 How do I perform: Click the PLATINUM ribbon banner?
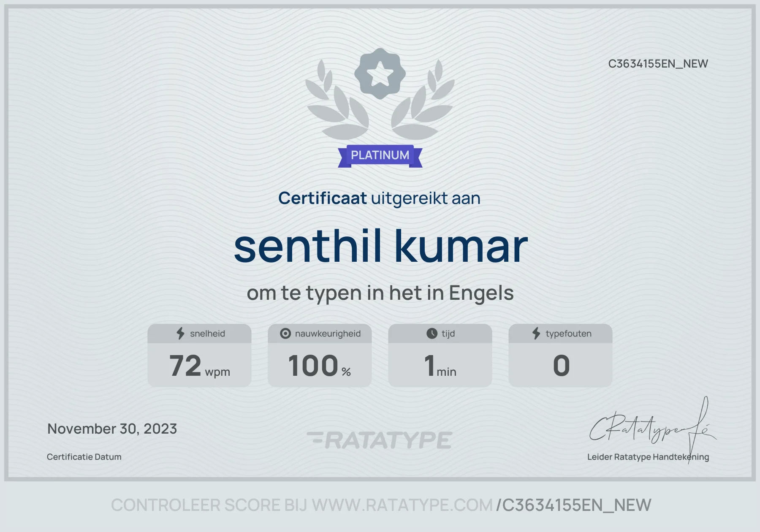point(380,156)
